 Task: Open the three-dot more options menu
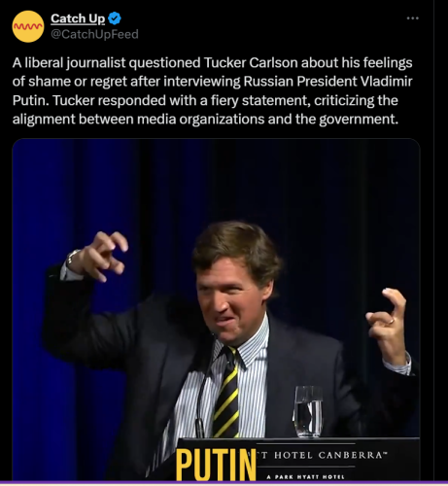(412, 18)
